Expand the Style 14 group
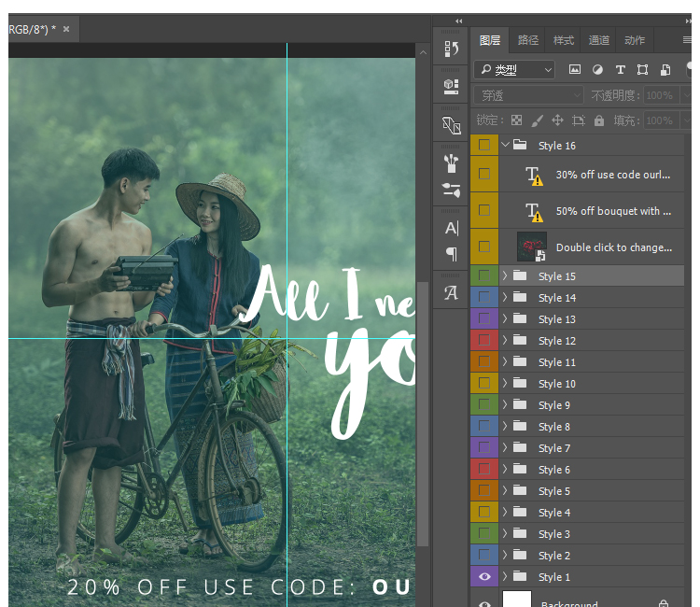Screen dimensions: 700x607 pos(505,298)
